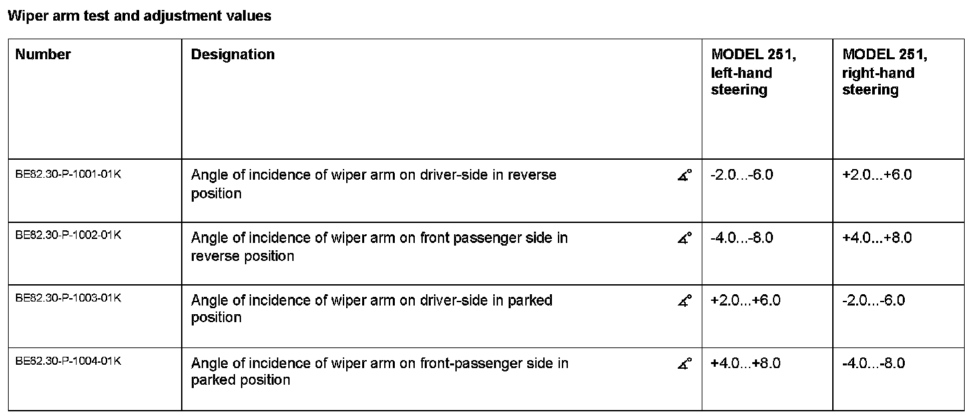The image size is (980, 418).
Task: Click angle icon in BE82.30-P-1004-01K row
Action: pyautogui.click(x=685, y=363)
